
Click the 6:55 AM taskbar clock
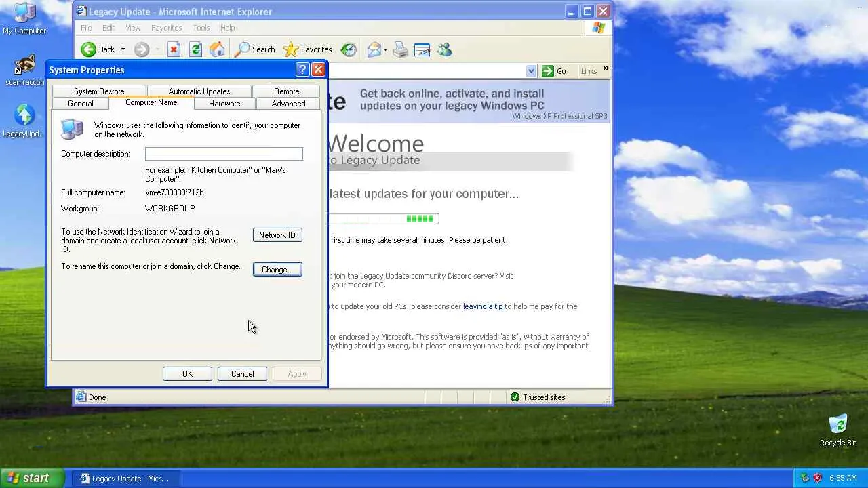click(x=843, y=478)
